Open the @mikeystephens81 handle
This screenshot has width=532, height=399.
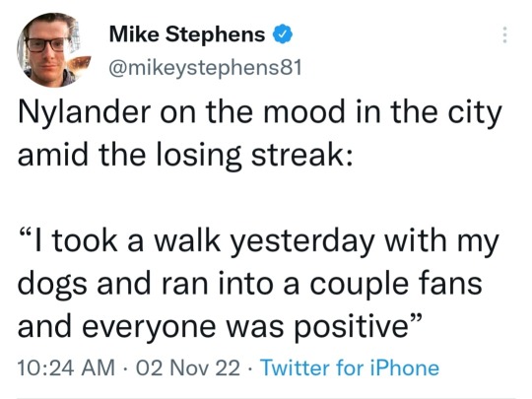point(205,67)
